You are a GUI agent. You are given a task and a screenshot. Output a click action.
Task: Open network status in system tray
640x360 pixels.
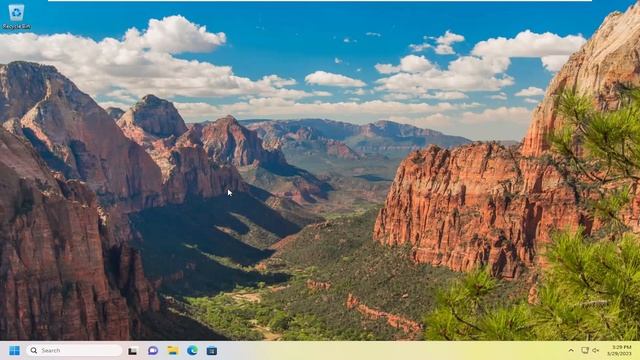click(x=585, y=351)
